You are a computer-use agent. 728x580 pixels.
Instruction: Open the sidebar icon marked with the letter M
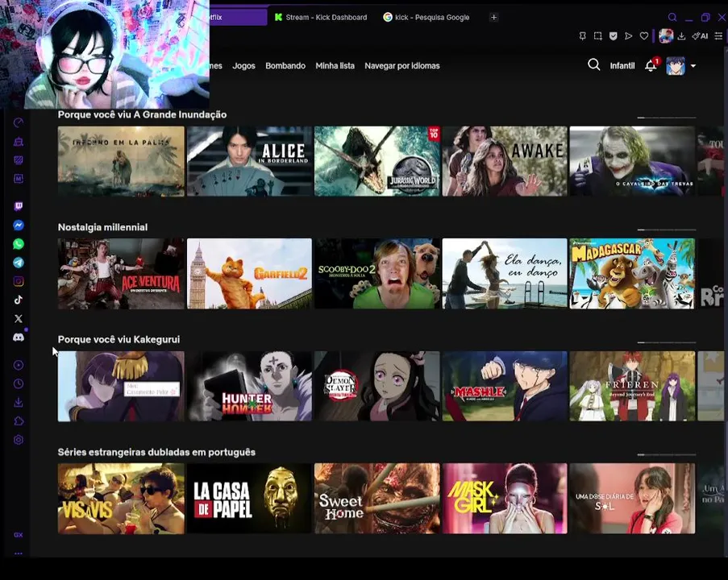coord(18,179)
